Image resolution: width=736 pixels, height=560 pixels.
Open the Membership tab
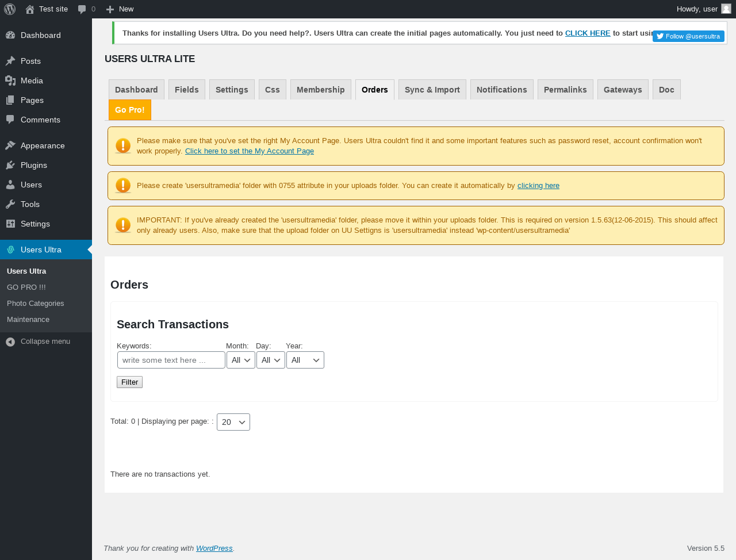coord(321,90)
